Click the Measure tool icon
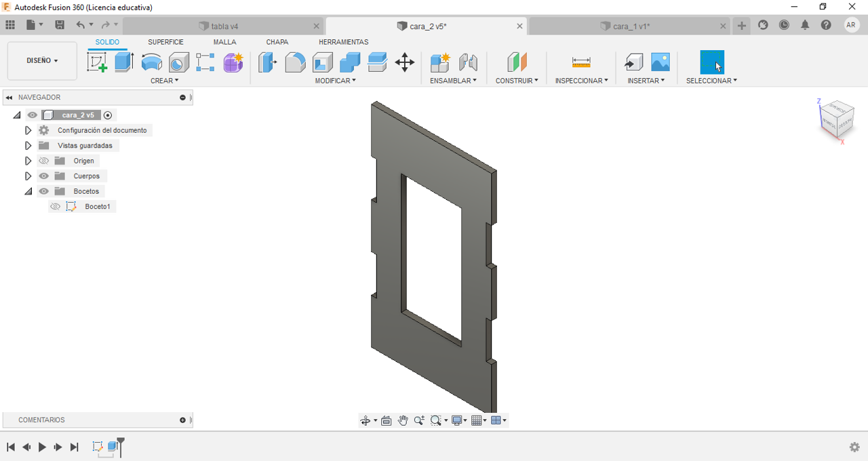Viewport: 868px width, 461px height. pyautogui.click(x=581, y=62)
